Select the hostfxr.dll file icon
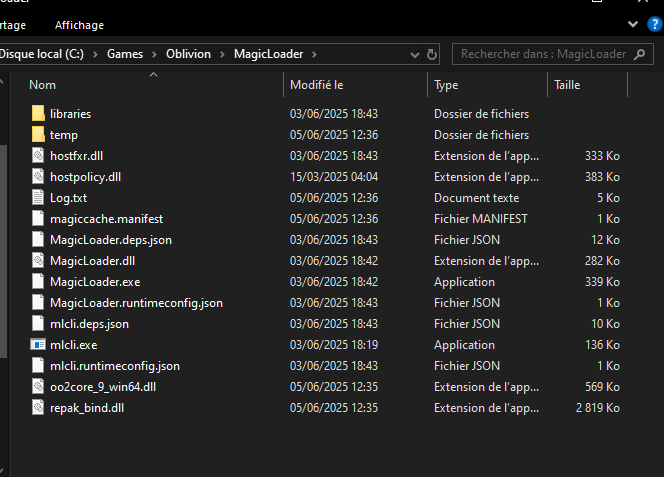The width and height of the screenshot is (664, 477). (38, 155)
